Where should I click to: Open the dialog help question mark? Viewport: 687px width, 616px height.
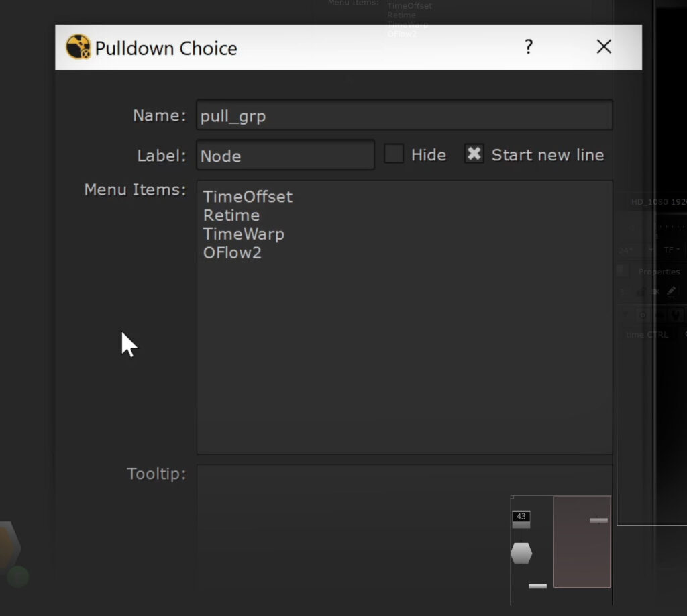[x=529, y=46]
